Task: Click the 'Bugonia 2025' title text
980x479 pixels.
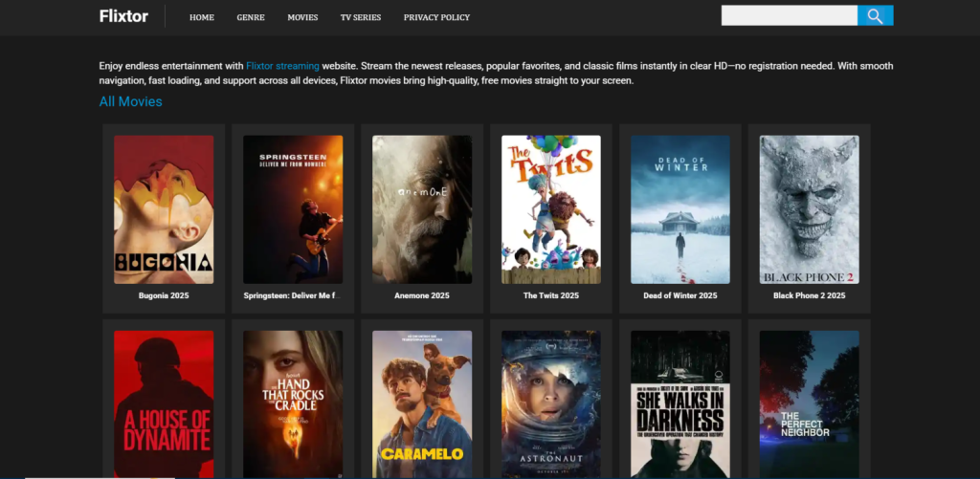Action: (164, 295)
